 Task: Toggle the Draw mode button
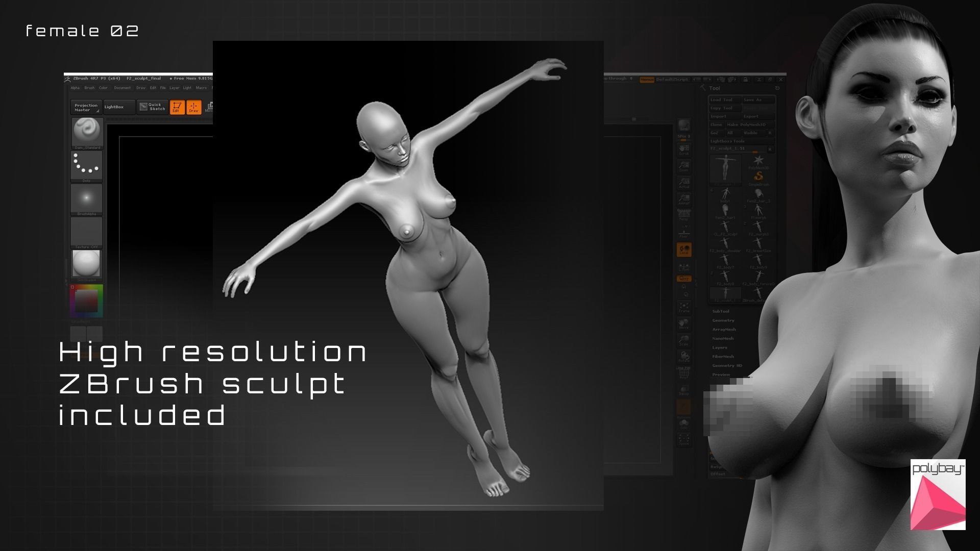point(194,107)
